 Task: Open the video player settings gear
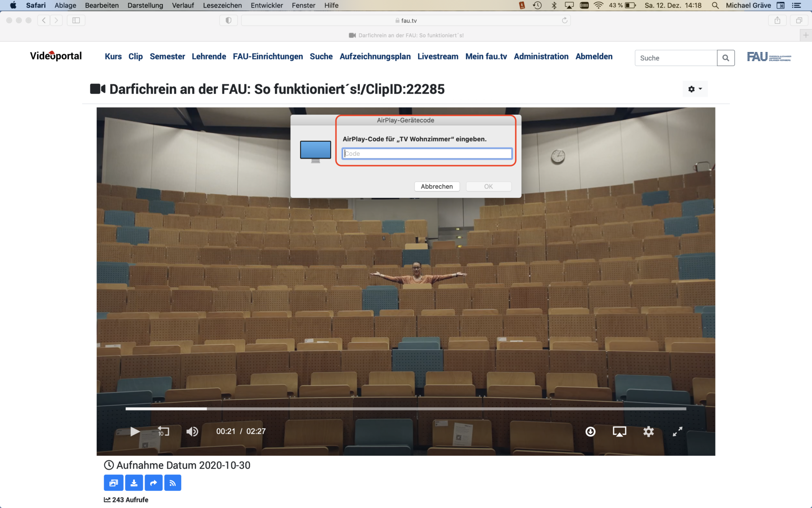click(648, 431)
